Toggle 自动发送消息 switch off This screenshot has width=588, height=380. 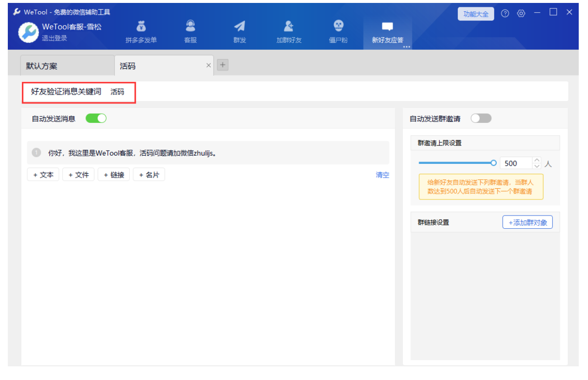(96, 118)
